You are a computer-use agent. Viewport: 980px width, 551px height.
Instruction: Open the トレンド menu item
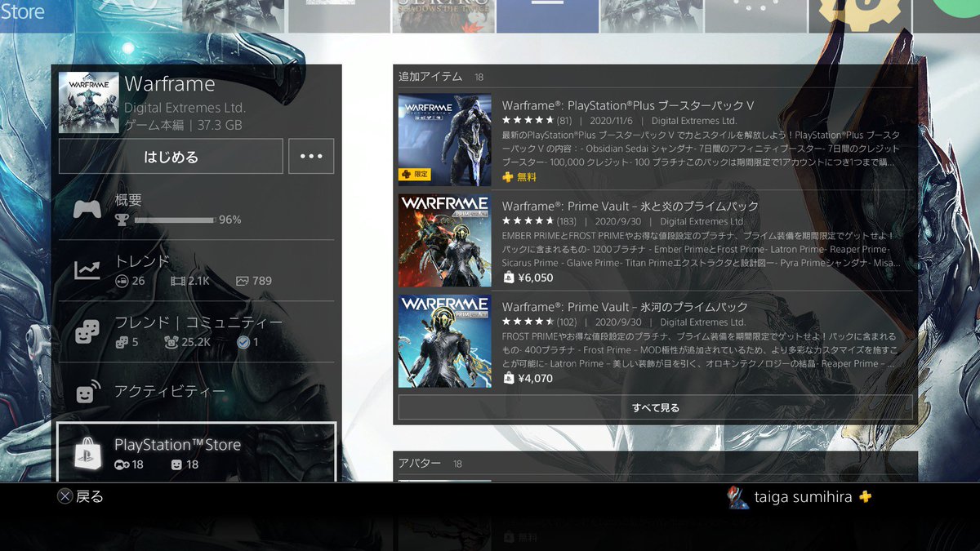pyautogui.click(x=196, y=270)
